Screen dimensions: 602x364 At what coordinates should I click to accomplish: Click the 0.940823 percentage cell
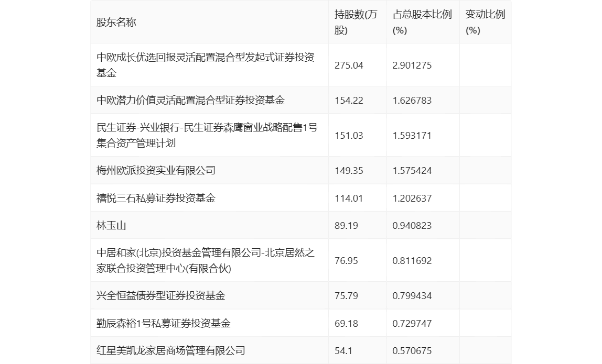pyautogui.click(x=412, y=226)
